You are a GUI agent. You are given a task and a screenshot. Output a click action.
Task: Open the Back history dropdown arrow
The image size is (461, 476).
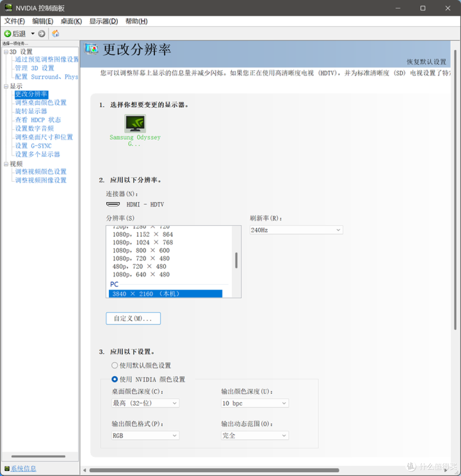[32, 34]
